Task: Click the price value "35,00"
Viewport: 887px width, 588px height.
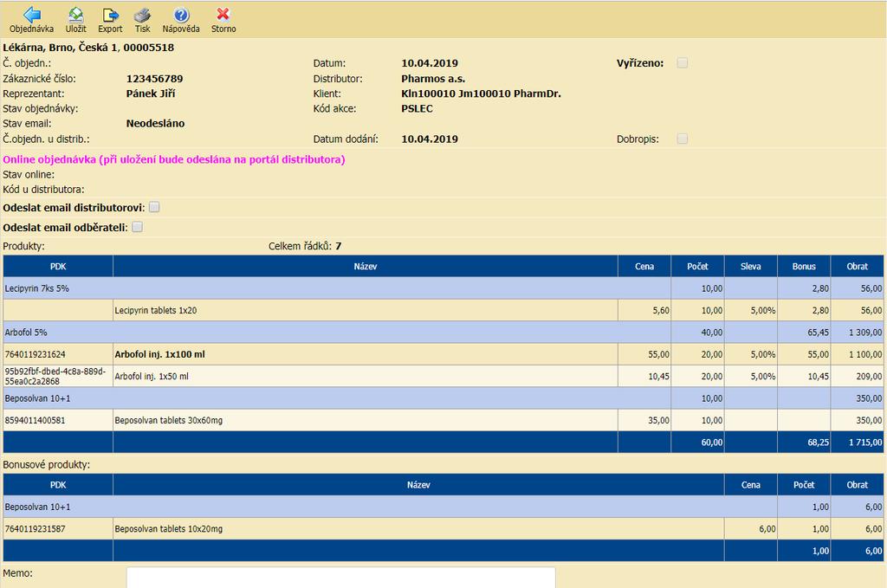Action: [658, 421]
